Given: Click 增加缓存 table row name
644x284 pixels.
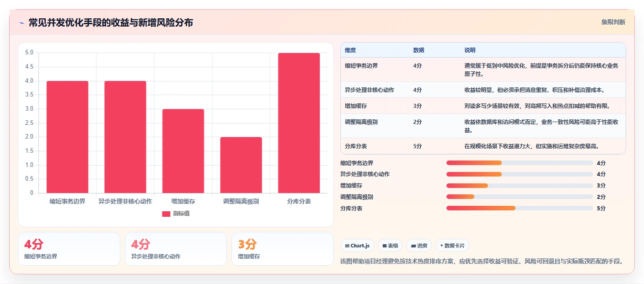Looking at the screenshot, I should 356,106.
